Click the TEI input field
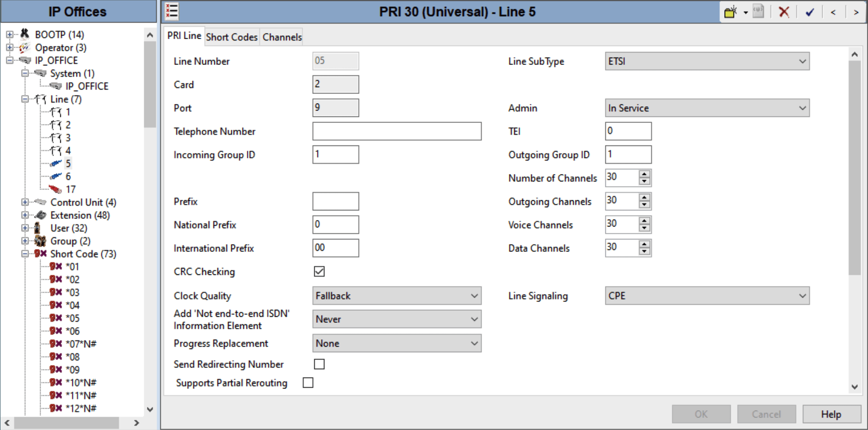868x430 pixels. pyautogui.click(x=628, y=131)
